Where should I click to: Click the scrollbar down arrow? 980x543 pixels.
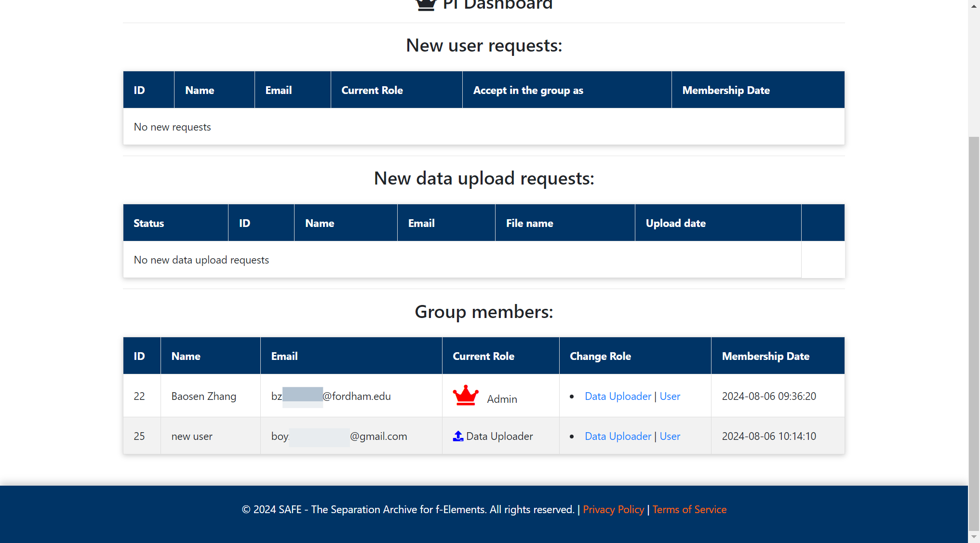pos(974,537)
